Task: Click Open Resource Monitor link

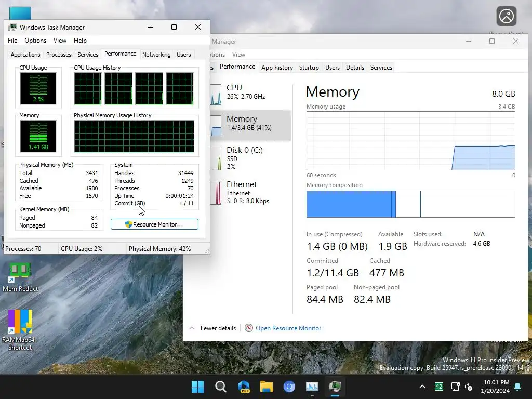Action: 288,328
